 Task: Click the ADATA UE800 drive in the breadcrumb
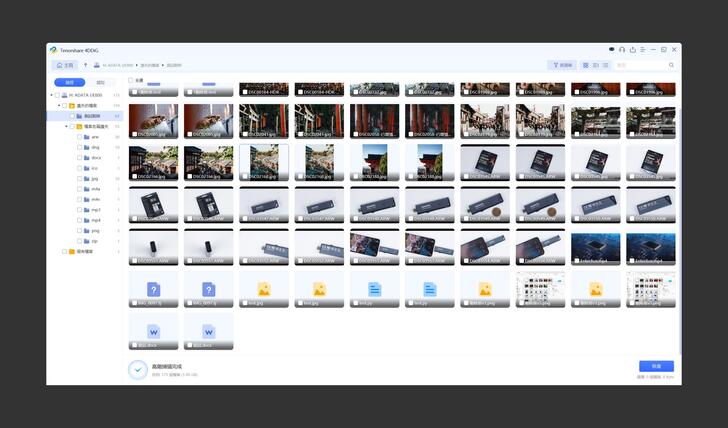(117, 65)
